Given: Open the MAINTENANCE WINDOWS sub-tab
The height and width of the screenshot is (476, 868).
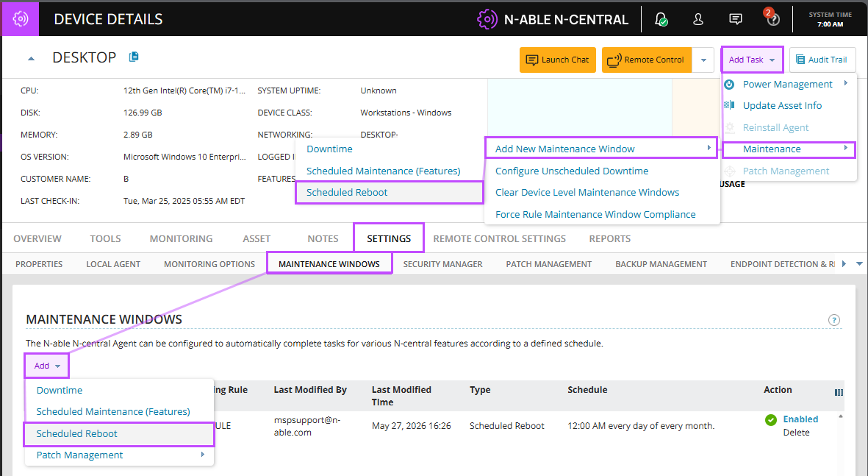Looking at the screenshot, I should point(329,264).
